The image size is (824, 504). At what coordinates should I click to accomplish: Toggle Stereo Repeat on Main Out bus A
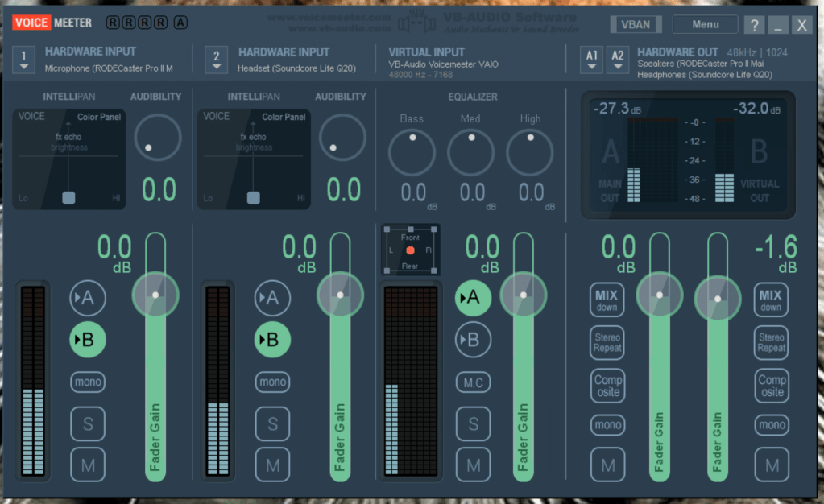click(x=607, y=343)
